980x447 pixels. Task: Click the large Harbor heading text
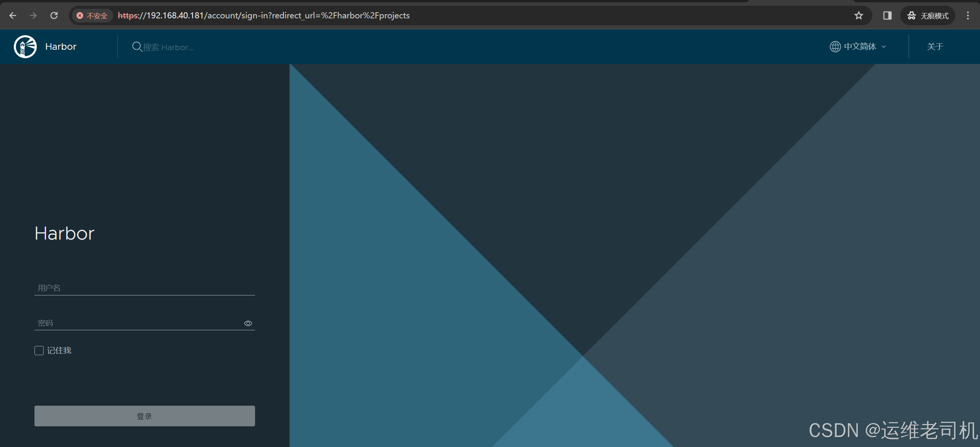pos(64,233)
